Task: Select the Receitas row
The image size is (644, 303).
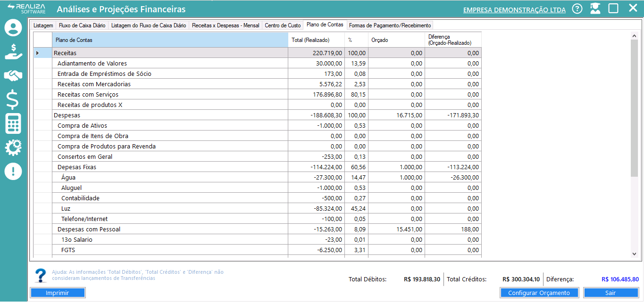Action: (258, 53)
